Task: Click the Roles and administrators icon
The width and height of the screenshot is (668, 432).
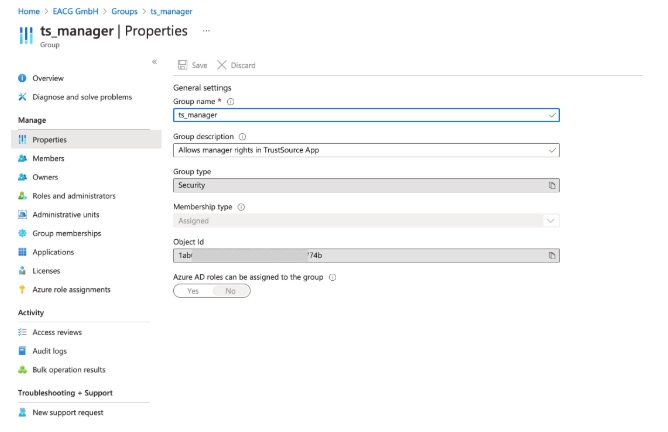Action: tap(22, 196)
